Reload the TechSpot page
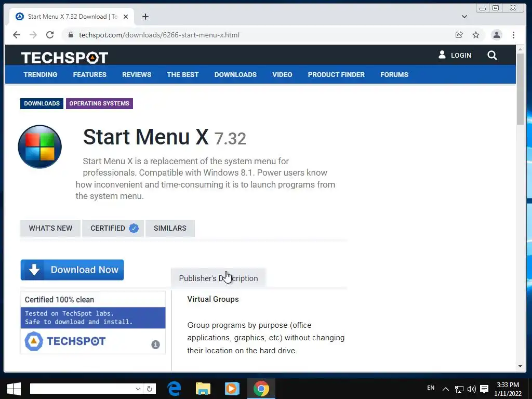This screenshot has width=532, height=399. pos(50,35)
